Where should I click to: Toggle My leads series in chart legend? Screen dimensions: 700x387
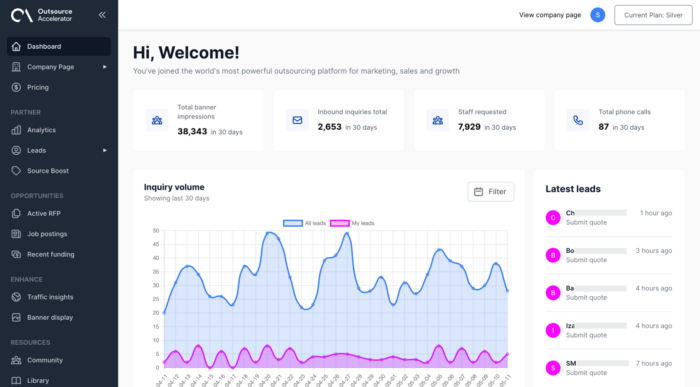coord(352,223)
